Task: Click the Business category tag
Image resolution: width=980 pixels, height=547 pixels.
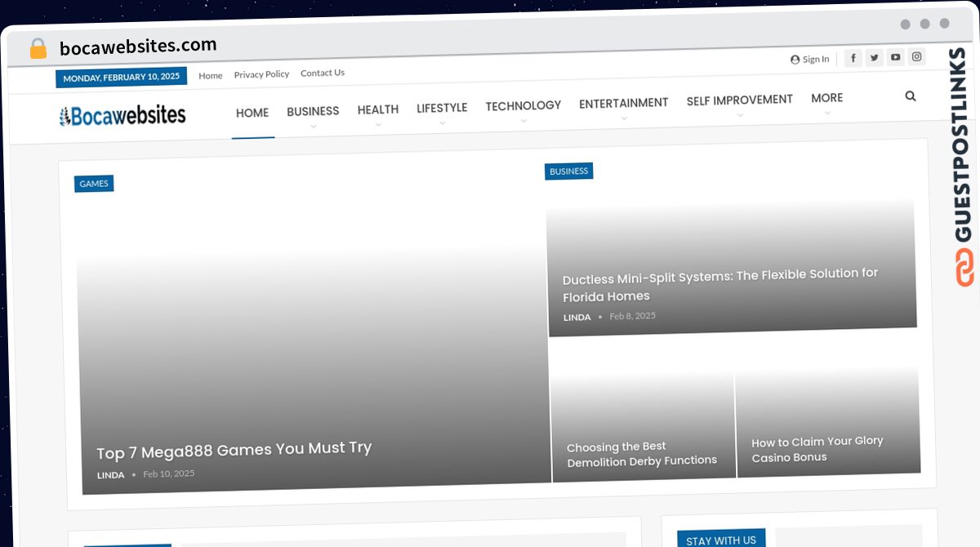Action: [568, 171]
